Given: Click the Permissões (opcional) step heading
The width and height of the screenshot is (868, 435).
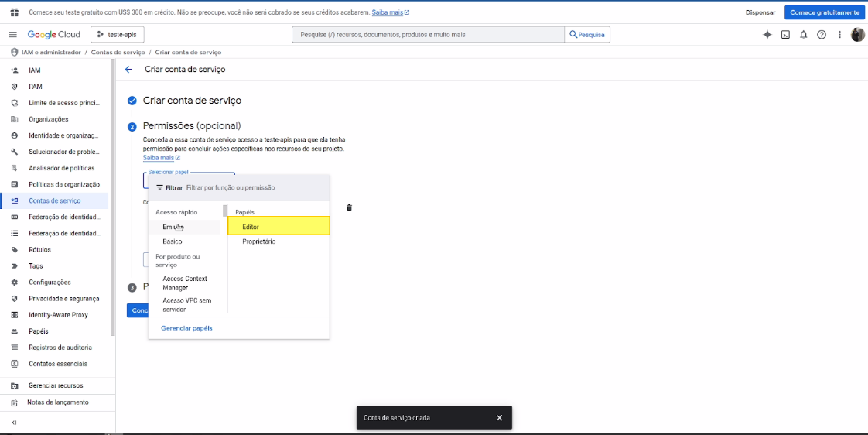Looking at the screenshot, I should [x=192, y=126].
